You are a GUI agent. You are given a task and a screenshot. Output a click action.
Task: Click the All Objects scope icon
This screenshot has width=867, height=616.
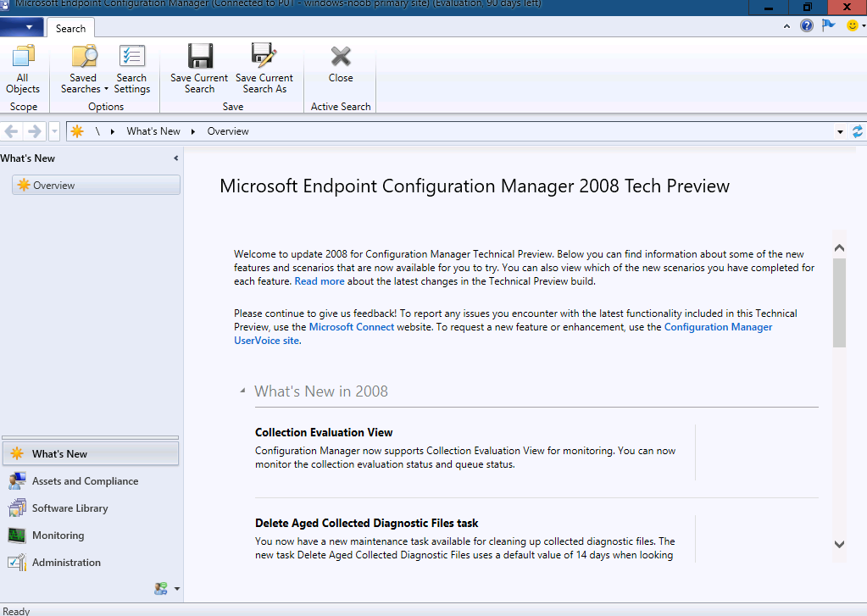pyautogui.click(x=23, y=56)
